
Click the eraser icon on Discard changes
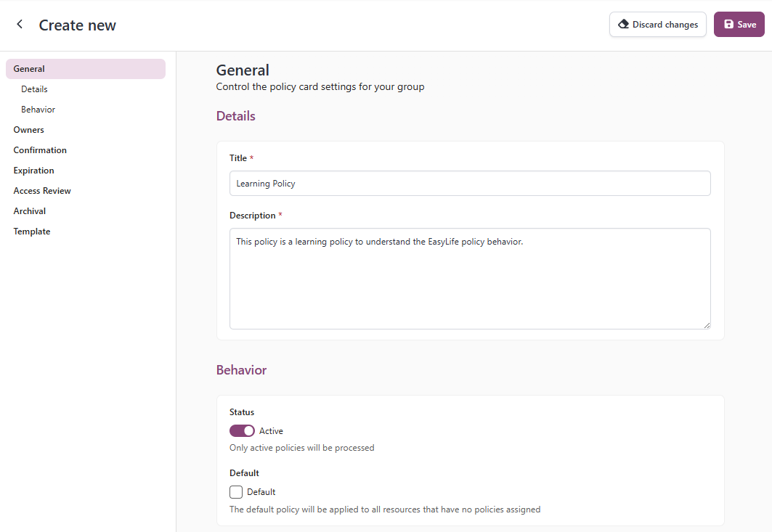pos(623,24)
